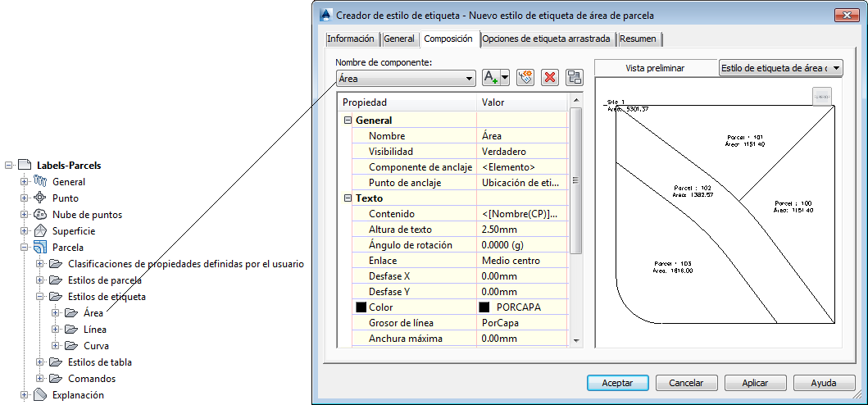Click the scrollbar up arrow in property grid
The height and width of the screenshot is (405, 868).
575,100
